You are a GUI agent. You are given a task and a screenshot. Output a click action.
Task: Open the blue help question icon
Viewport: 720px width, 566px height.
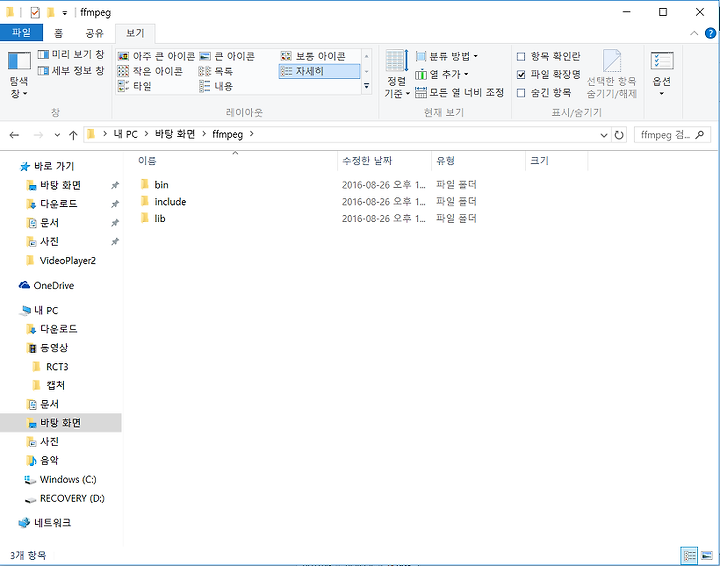click(710, 33)
